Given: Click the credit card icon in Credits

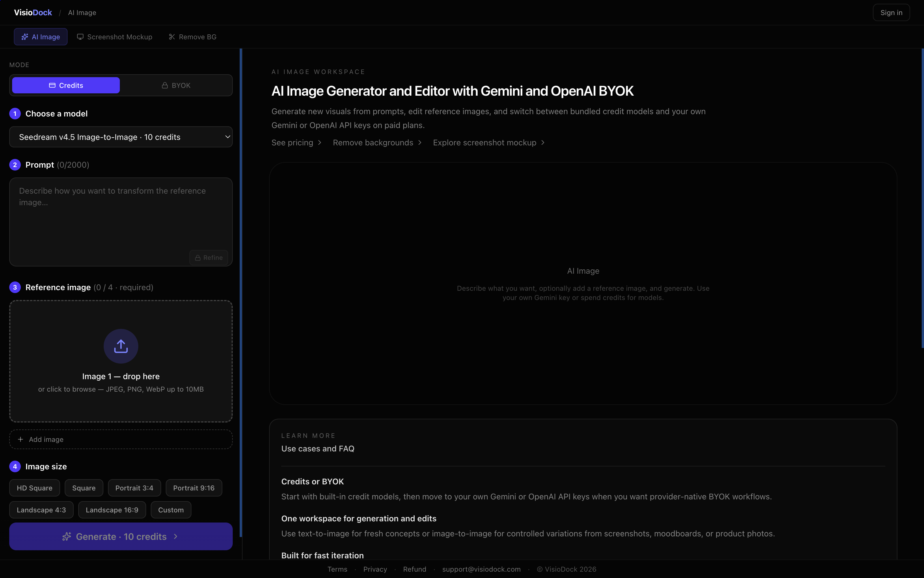Looking at the screenshot, I should (52, 85).
